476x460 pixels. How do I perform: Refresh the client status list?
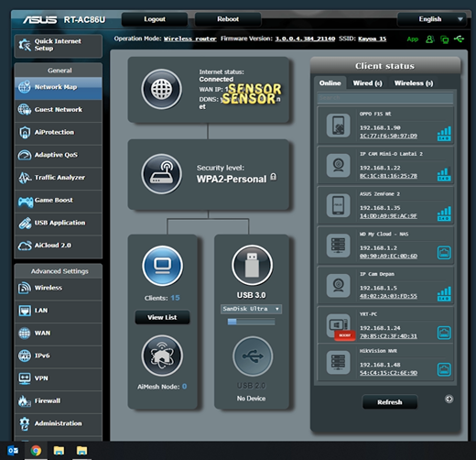tap(390, 402)
